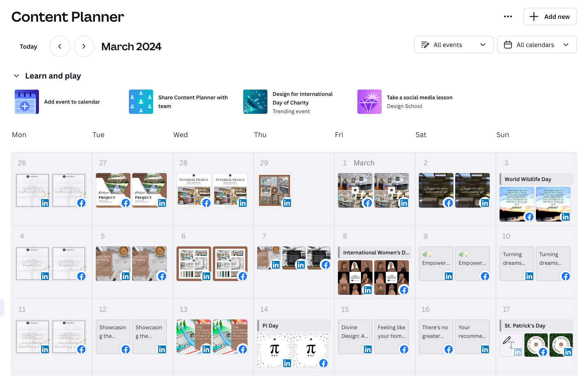Open the World Wildlife Day event

(x=536, y=179)
